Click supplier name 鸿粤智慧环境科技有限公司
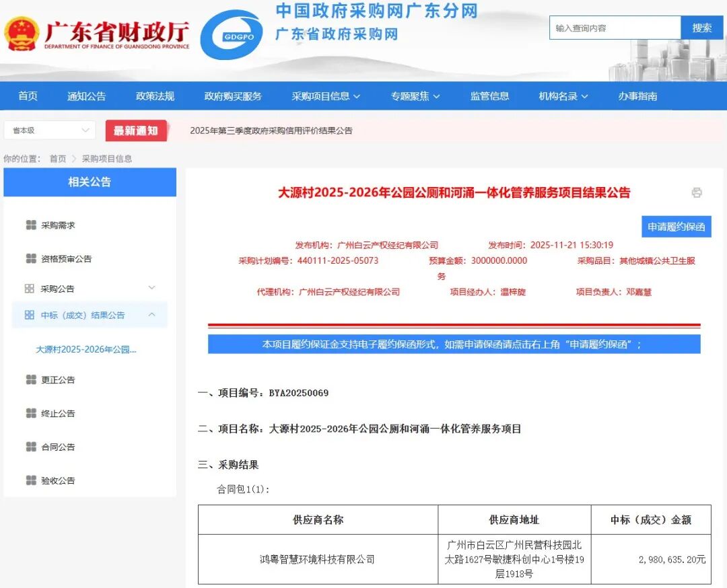This screenshot has height=588, width=727. point(318,559)
